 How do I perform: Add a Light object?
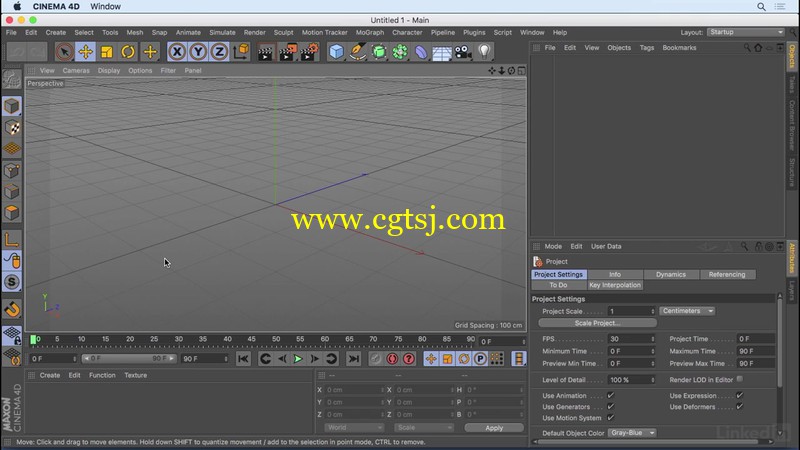[x=484, y=52]
